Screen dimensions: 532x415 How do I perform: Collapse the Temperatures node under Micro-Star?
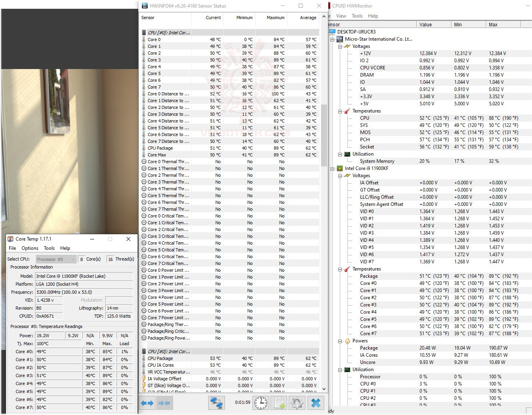(x=340, y=111)
